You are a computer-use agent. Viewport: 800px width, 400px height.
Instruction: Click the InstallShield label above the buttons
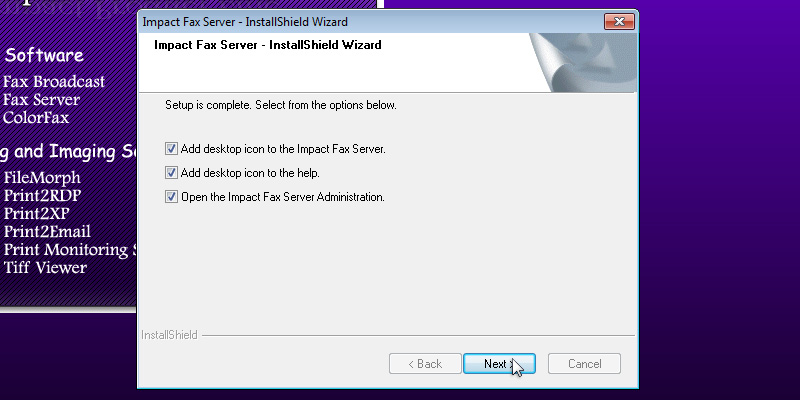point(170,335)
